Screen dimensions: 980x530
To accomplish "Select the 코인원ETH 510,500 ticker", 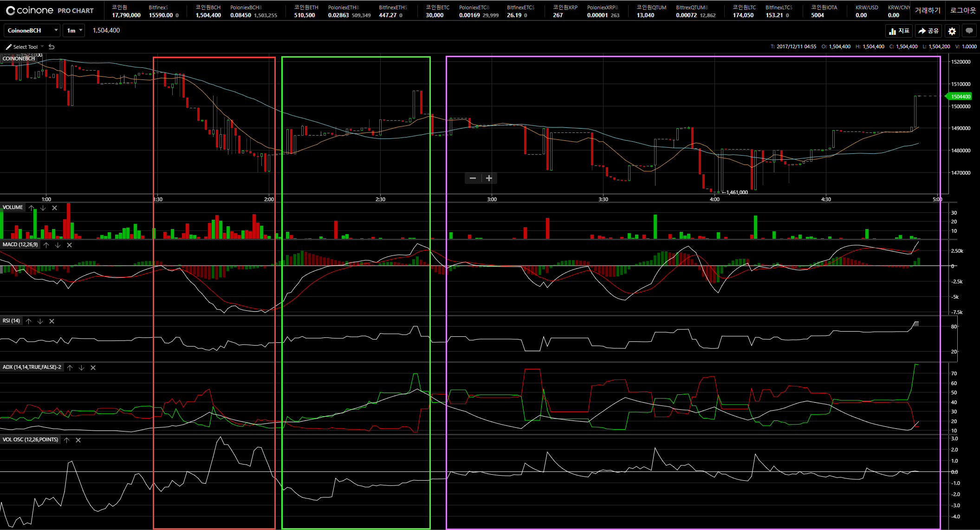I will (x=306, y=11).
